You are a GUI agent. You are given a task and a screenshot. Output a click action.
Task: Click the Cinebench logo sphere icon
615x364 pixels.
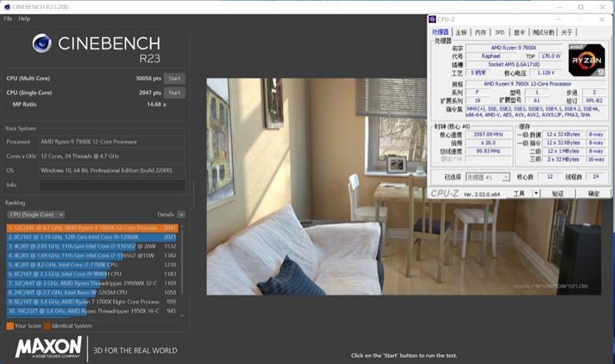pos(42,43)
